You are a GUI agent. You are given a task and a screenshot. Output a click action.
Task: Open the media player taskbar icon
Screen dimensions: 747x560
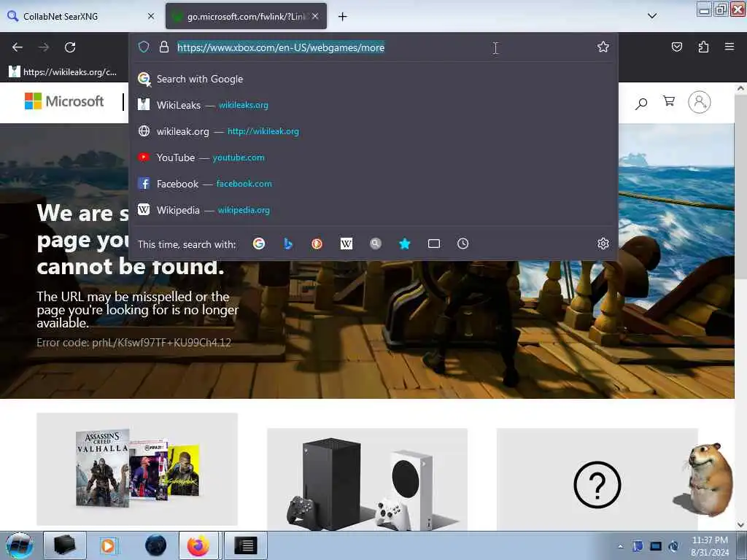[109, 545]
